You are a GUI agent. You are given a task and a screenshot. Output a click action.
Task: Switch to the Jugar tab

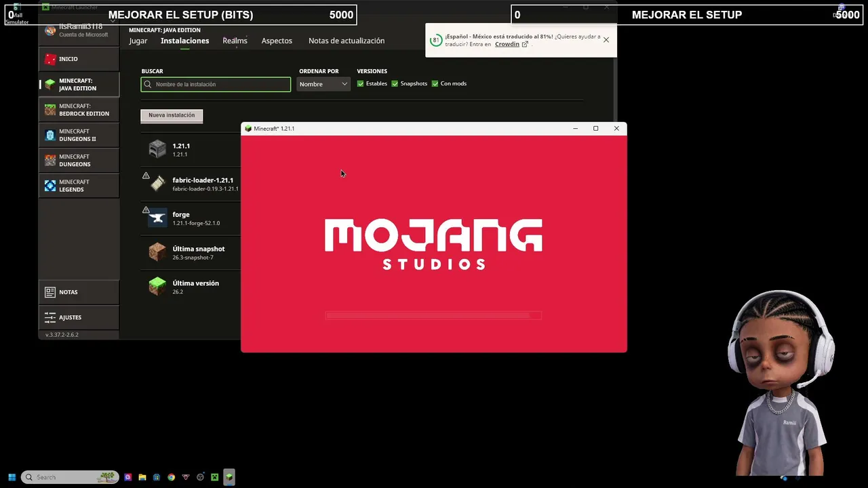[x=138, y=41]
